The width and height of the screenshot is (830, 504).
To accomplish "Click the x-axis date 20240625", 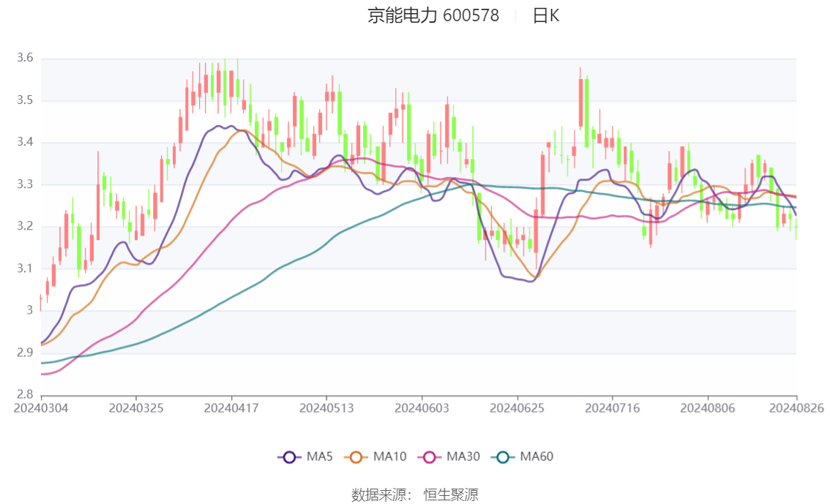I will [517, 408].
